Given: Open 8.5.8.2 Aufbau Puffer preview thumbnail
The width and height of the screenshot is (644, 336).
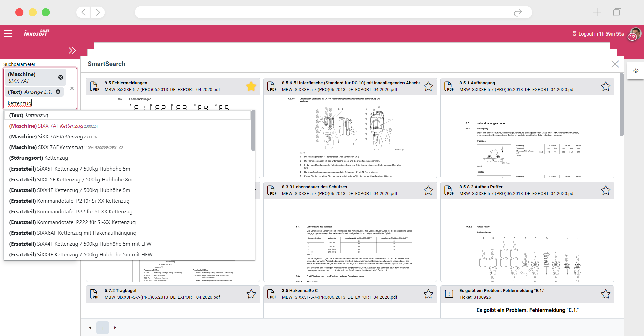Looking at the screenshot, I should 527,240.
